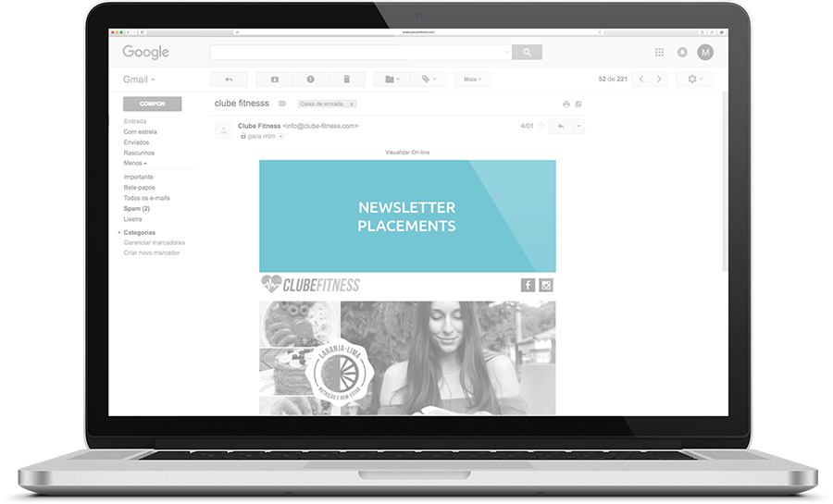Open the notifications bell
This screenshot has width=833, height=504.
point(682,52)
